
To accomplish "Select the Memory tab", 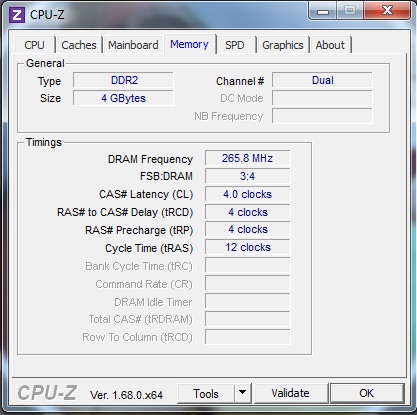I will (x=189, y=44).
